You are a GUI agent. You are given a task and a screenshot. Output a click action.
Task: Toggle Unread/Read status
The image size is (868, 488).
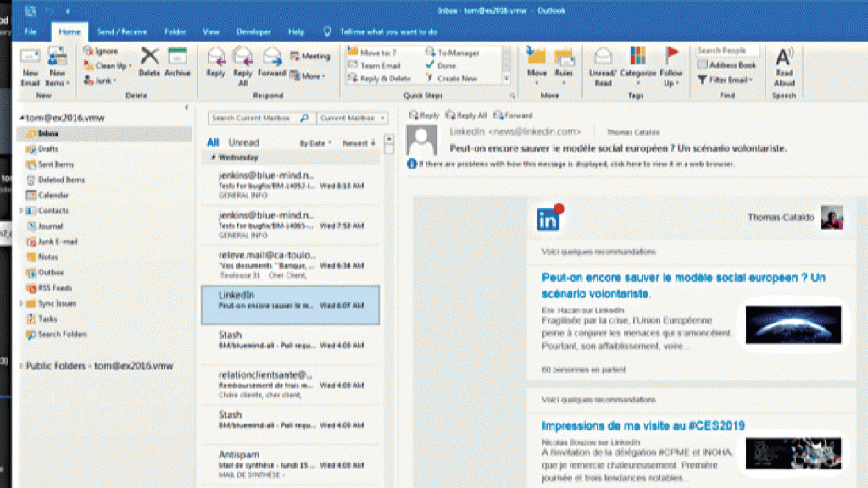[603, 66]
